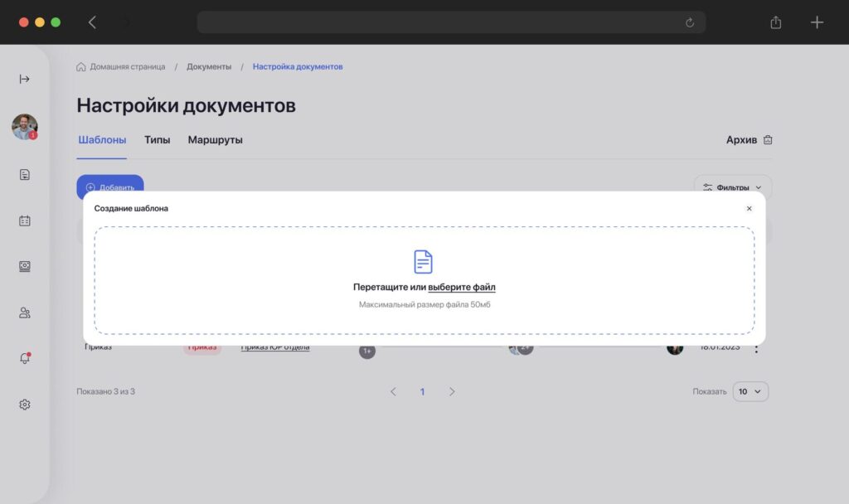Close the Создание шаблона dialog
Screen dimensions: 849x504
coord(749,208)
